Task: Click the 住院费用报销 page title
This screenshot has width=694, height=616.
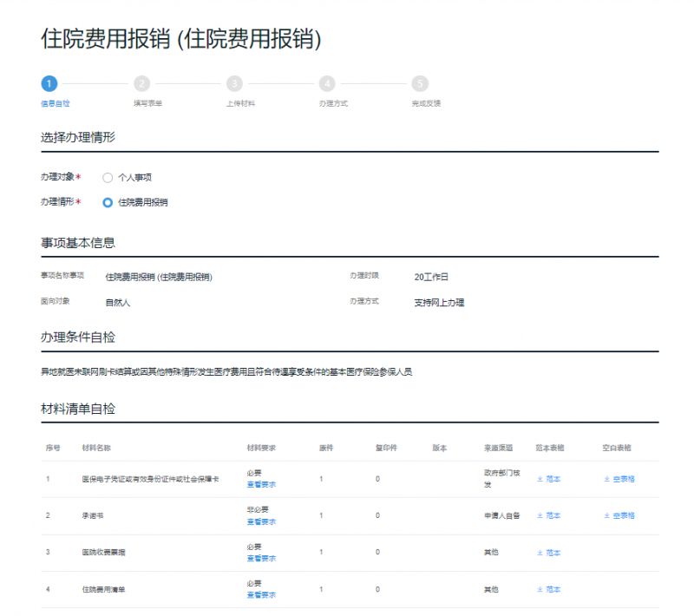Action: (182, 39)
